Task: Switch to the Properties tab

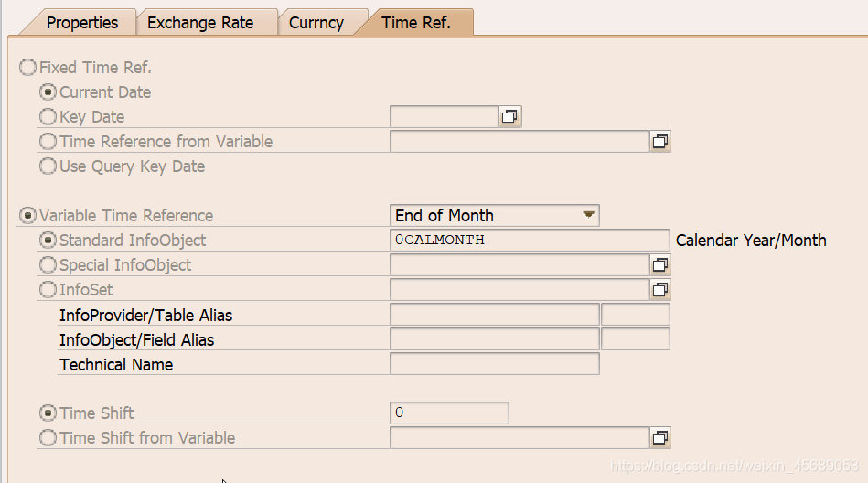Action: click(82, 23)
